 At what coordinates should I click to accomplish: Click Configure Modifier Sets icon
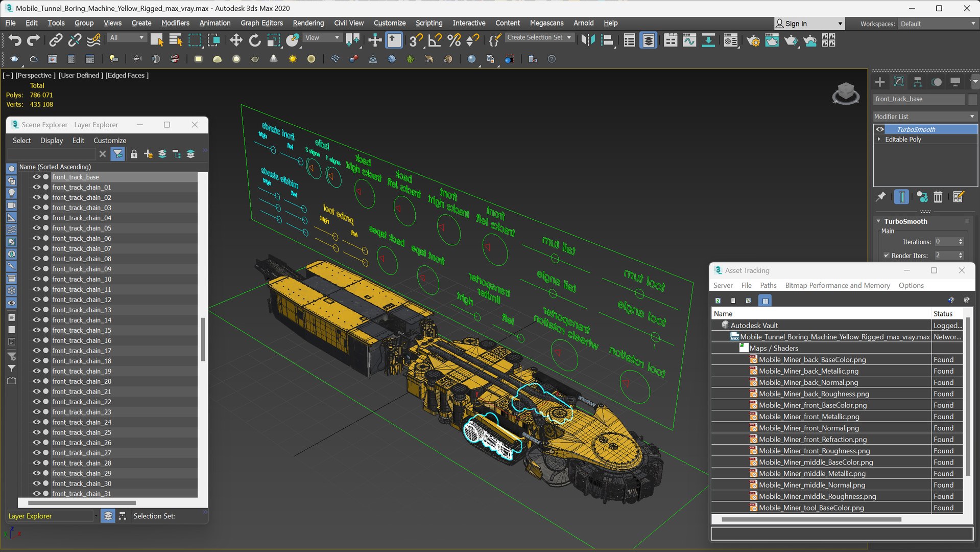(958, 197)
